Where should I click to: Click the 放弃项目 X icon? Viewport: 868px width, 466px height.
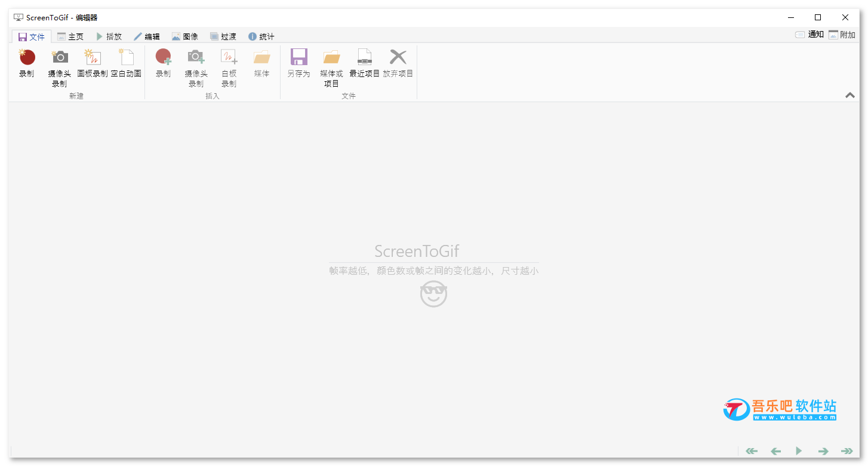(x=398, y=57)
